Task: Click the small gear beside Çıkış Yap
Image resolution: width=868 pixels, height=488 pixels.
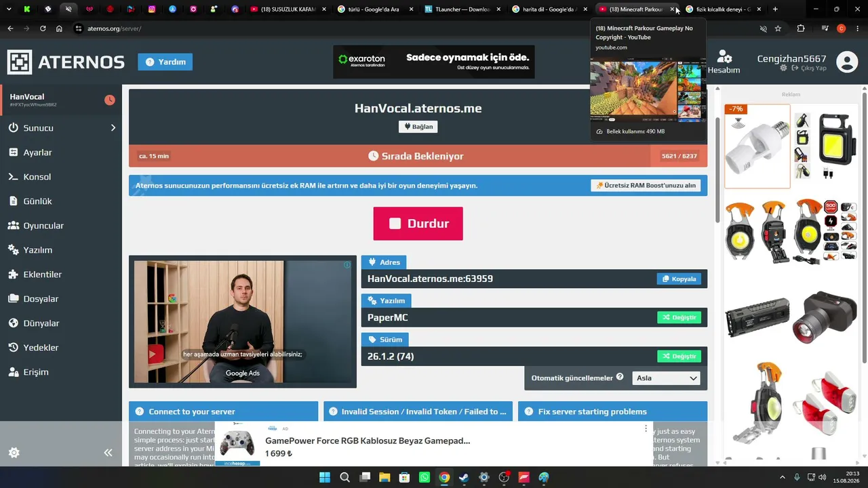Action: point(784,68)
